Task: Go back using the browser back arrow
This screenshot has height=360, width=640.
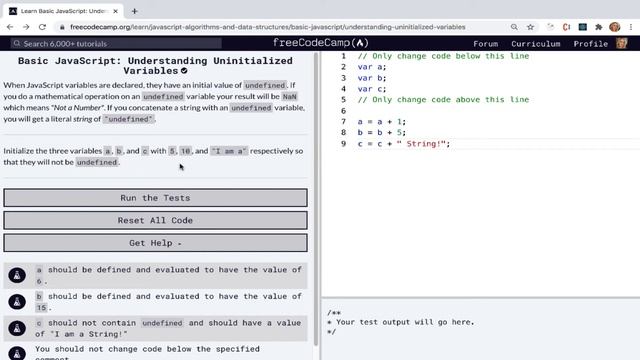Action: [x=10, y=27]
